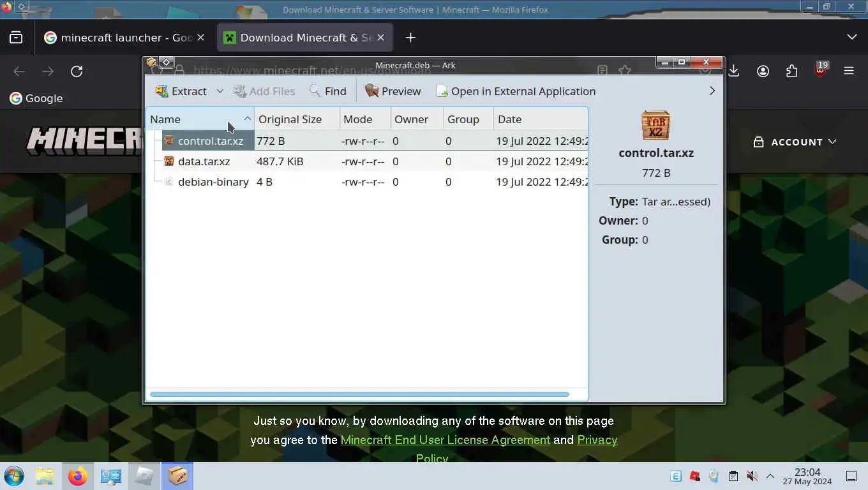
Task: Click the data.tar.xz file icon
Action: [169, 161]
